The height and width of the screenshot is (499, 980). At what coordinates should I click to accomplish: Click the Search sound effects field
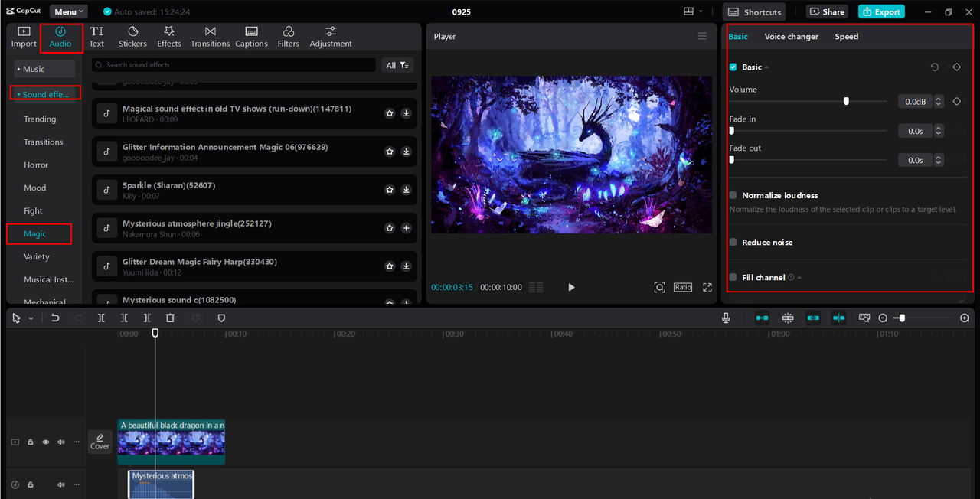point(234,65)
